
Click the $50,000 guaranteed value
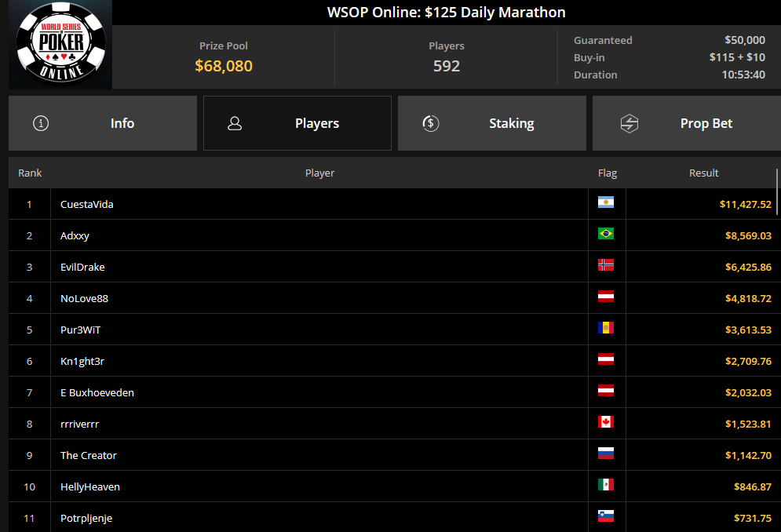745,40
